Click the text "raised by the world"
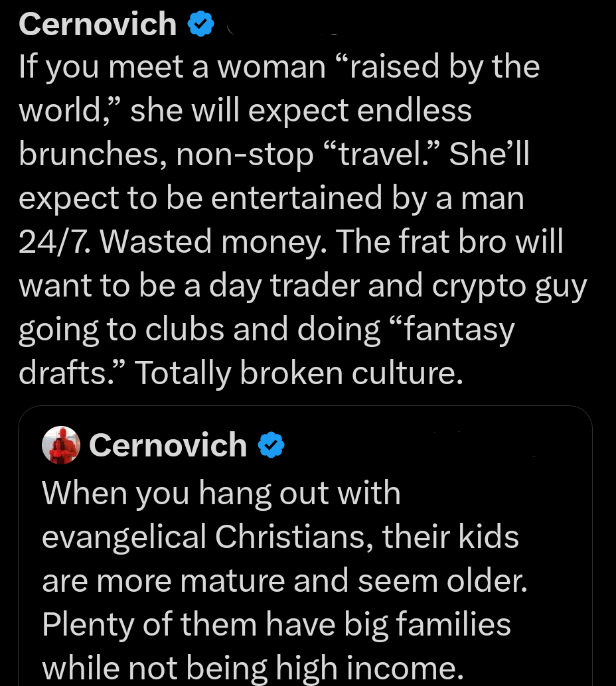 tap(425, 66)
